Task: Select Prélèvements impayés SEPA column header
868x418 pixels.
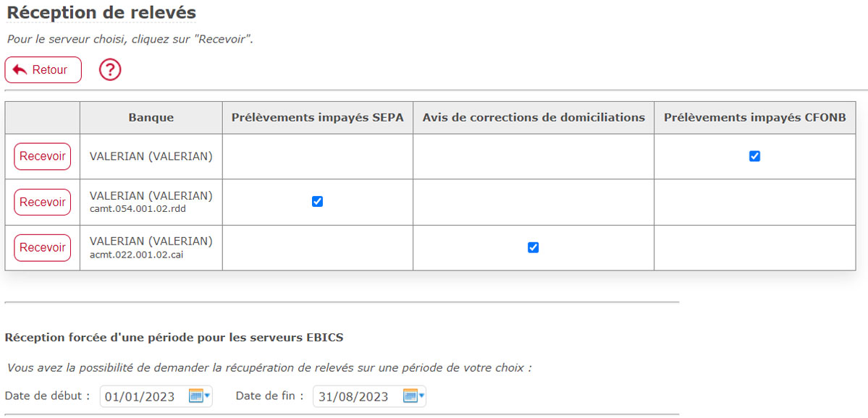Action: 318,117
